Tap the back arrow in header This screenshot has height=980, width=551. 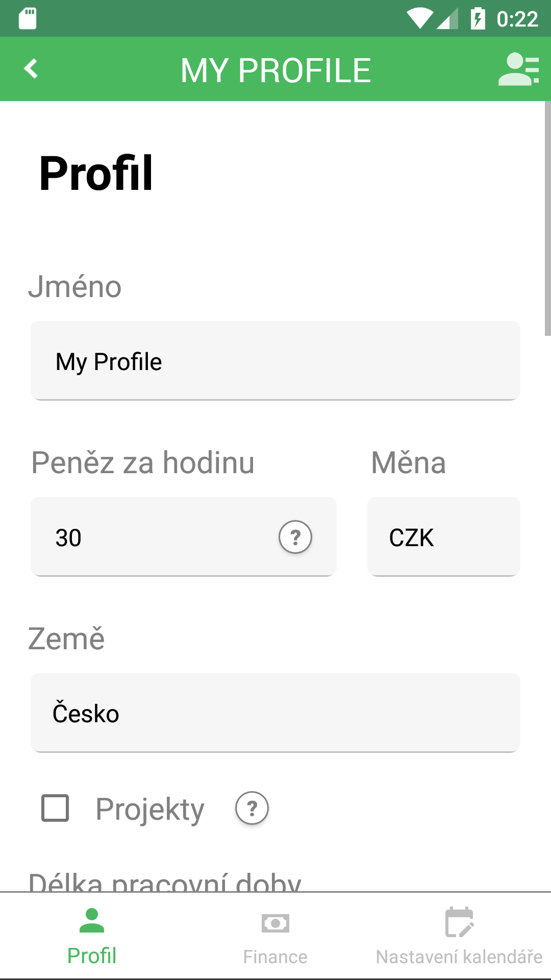pyautogui.click(x=31, y=69)
